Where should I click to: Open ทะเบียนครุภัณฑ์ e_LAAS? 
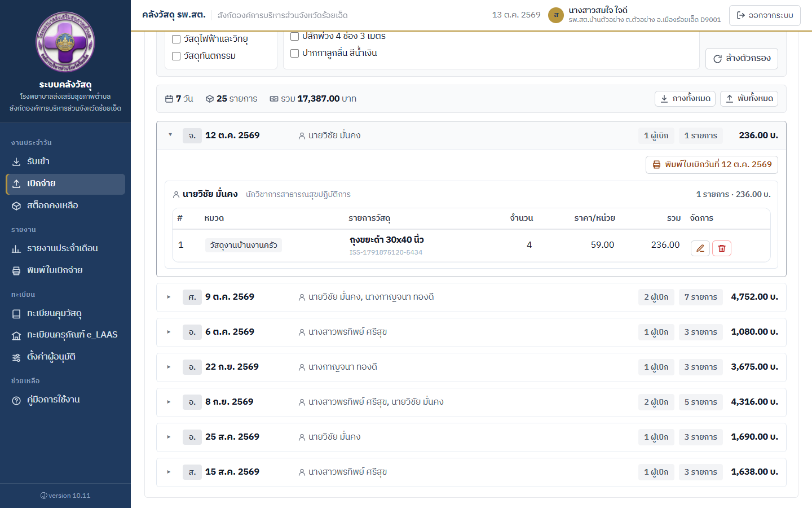point(65,335)
